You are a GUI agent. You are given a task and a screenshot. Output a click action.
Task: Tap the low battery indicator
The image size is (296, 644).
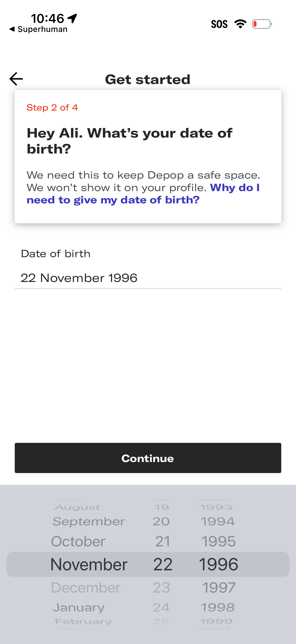tap(262, 24)
